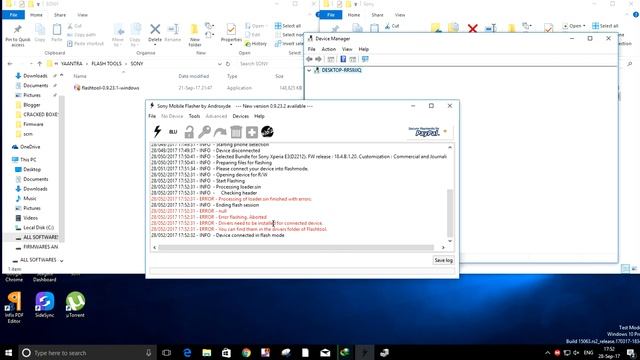The height and width of the screenshot is (360, 640).
Task: Click the key icon in Flashtool toolbar
Action: coord(204,132)
